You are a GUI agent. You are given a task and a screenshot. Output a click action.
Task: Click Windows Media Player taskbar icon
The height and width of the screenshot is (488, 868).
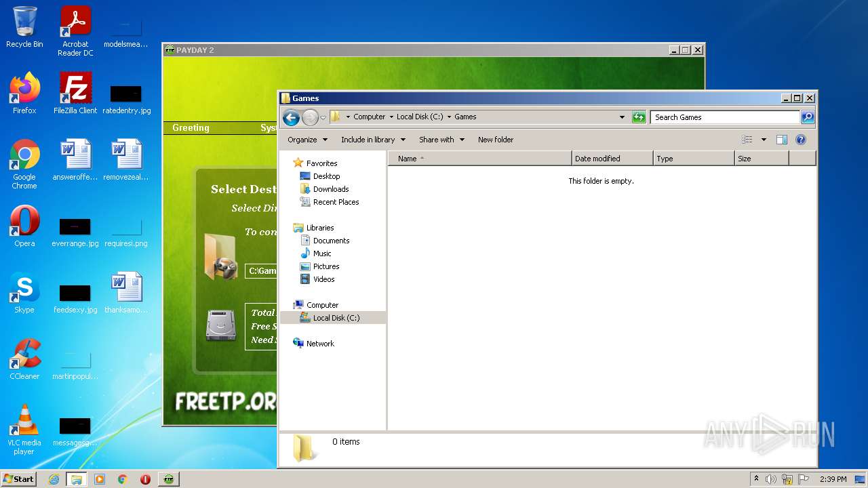[x=100, y=479]
